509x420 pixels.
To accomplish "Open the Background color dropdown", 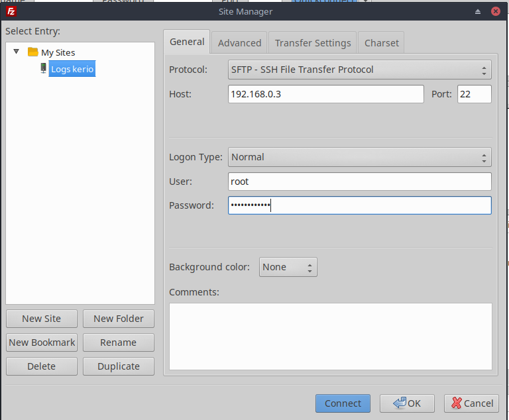I will pyautogui.click(x=288, y=267).
